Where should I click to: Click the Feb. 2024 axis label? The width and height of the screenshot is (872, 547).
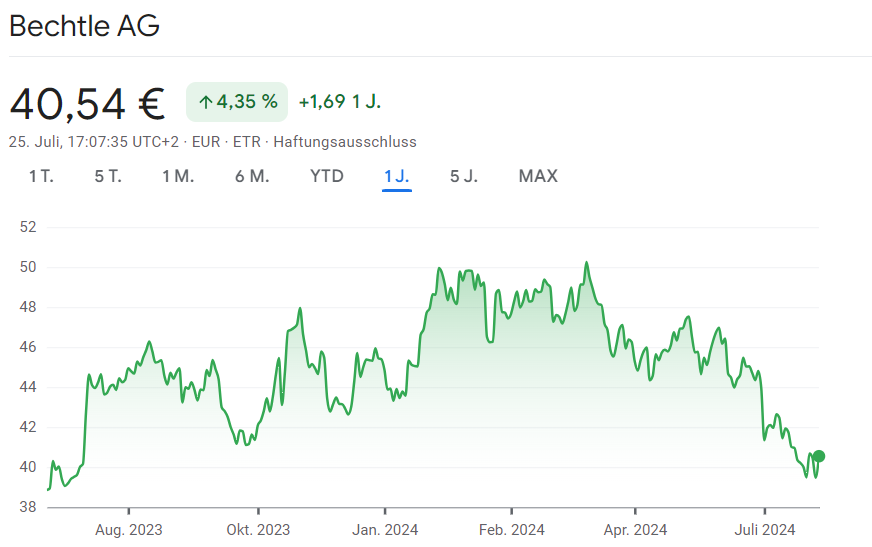512,530
